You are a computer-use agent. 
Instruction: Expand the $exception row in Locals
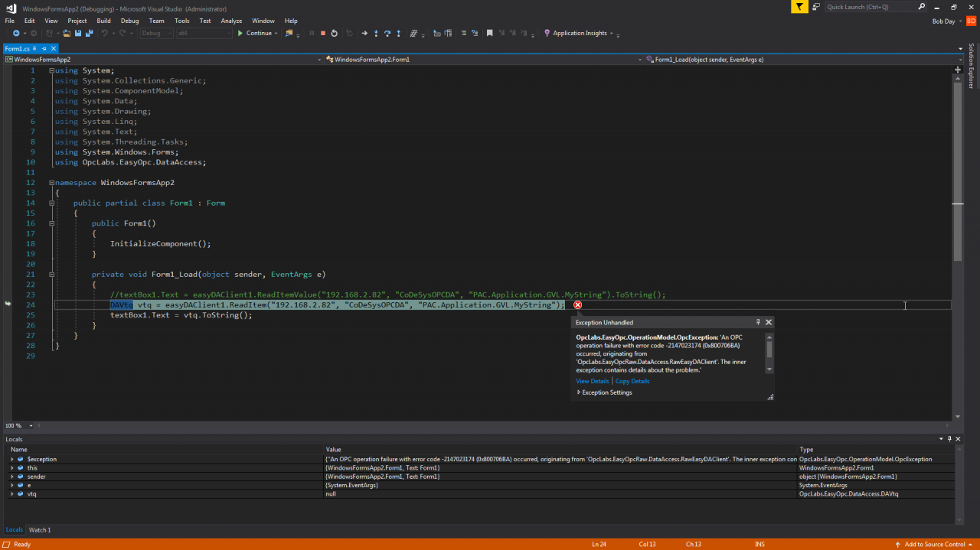[x=11, y=460]
